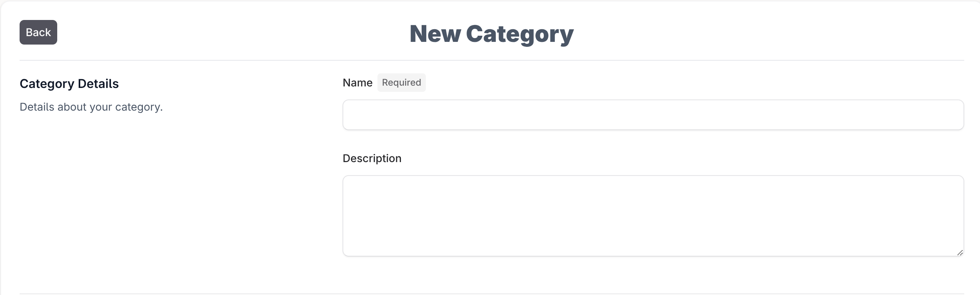Return to previous page via Back

pos(38,32)
